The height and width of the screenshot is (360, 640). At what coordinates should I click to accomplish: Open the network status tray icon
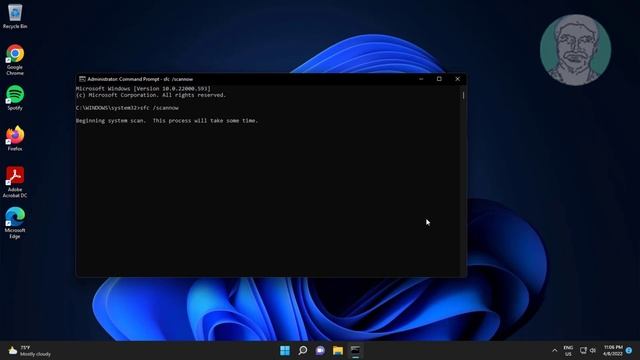coord(583,350)
